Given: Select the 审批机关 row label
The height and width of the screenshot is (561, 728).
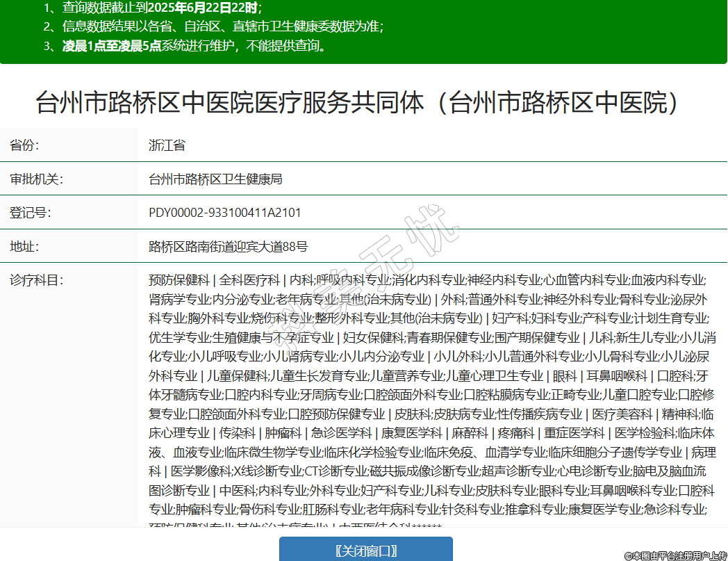Looking at the screenshot, I should (36, 179).
